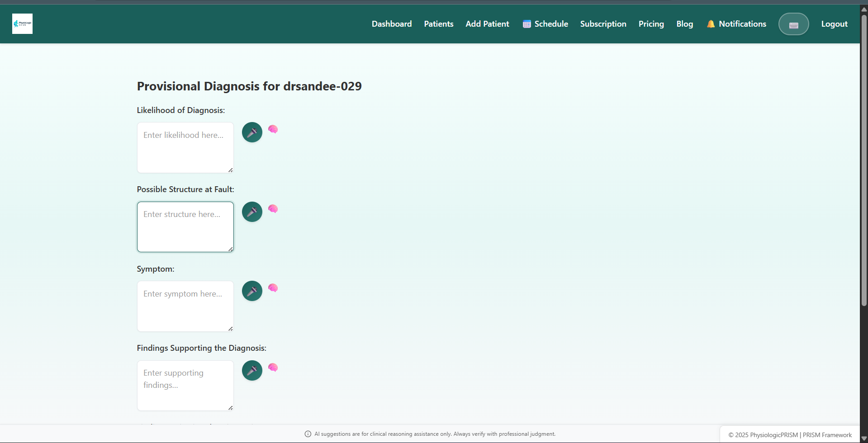868x443 pixels.
Task: Click the keyboard icon in the navbar
Action: pyautogui.click(x=793, y=24)
